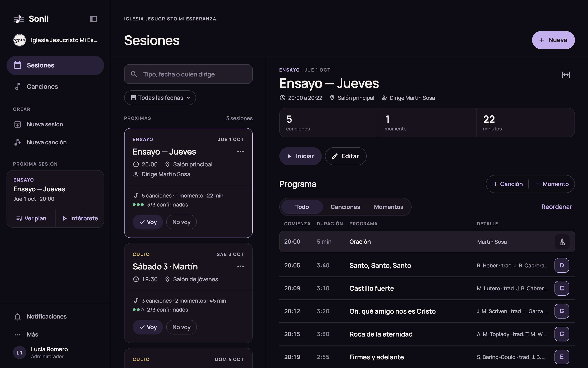Go to Sesiones in the sidebar

pos(55,65)
